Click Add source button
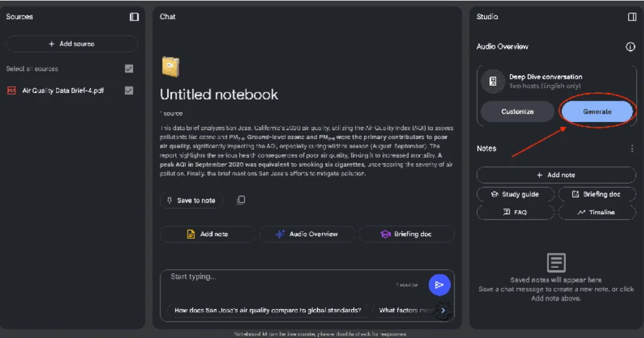This screenshot has width=644, height=338. 72,44
